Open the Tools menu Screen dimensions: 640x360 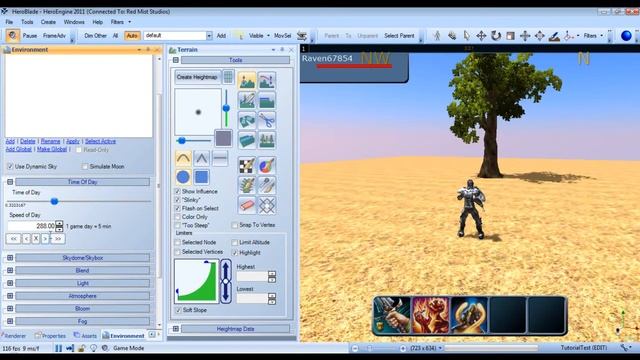coord(27,22)
